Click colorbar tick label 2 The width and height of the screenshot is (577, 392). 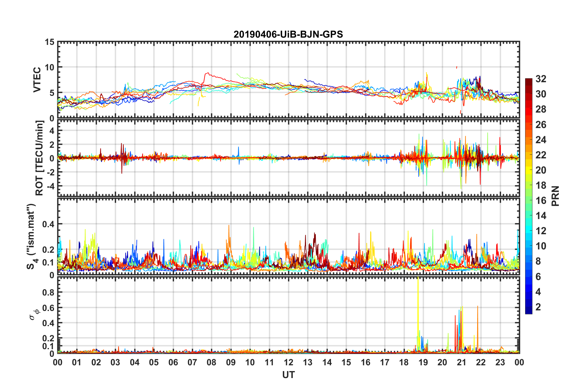pos(538,307)
